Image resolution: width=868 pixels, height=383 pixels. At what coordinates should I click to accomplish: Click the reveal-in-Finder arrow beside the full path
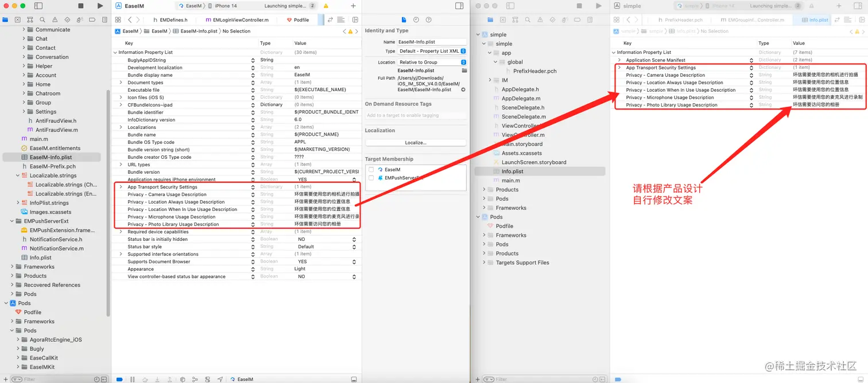463,89
